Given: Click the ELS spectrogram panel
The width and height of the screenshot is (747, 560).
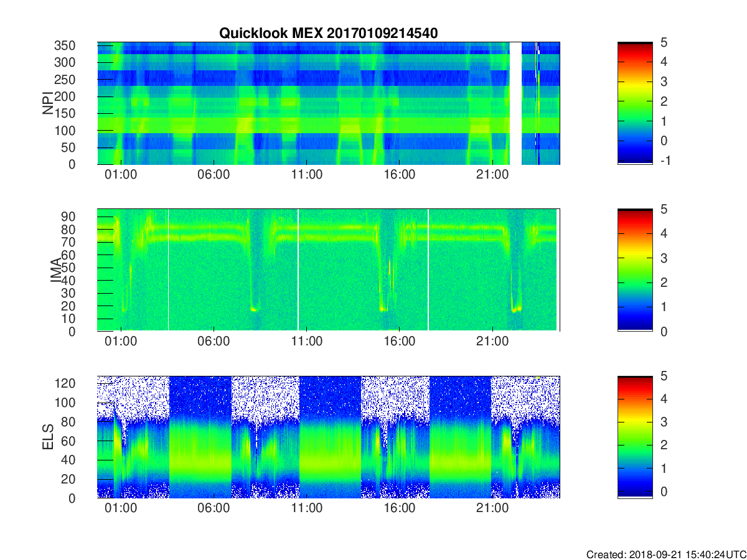Looking at the screenshot, I should point(329,437).
